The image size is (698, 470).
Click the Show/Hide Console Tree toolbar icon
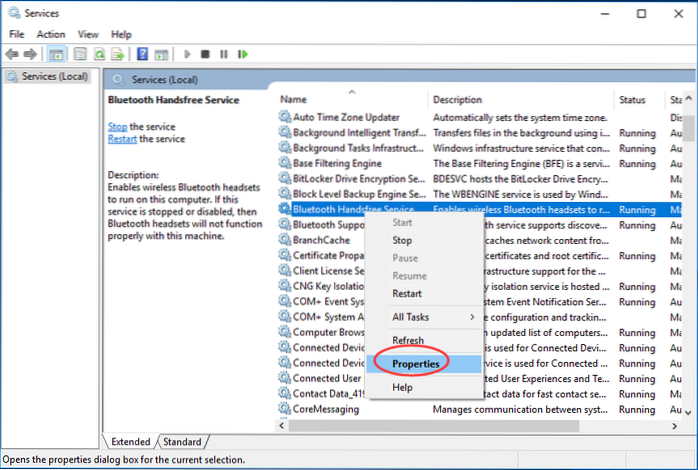coord(56,54)
